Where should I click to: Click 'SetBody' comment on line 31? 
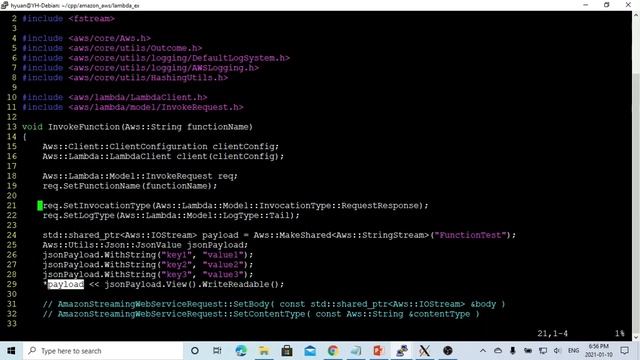pyautogui.click(x=251, y=304)
